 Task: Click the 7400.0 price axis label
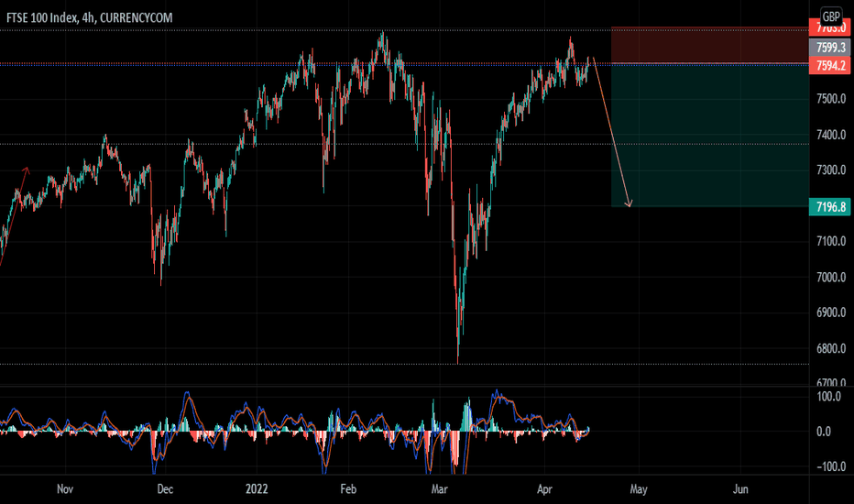(x=831, y=135)
